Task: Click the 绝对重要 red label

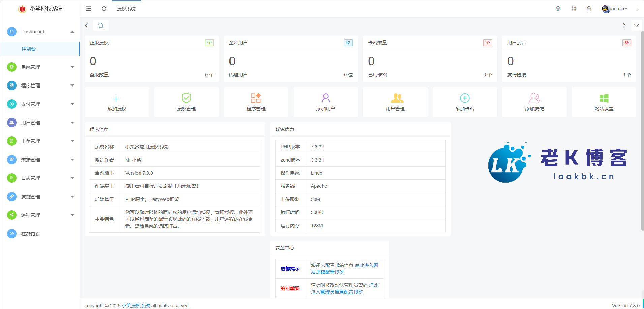Action: [x=290, y=288]
